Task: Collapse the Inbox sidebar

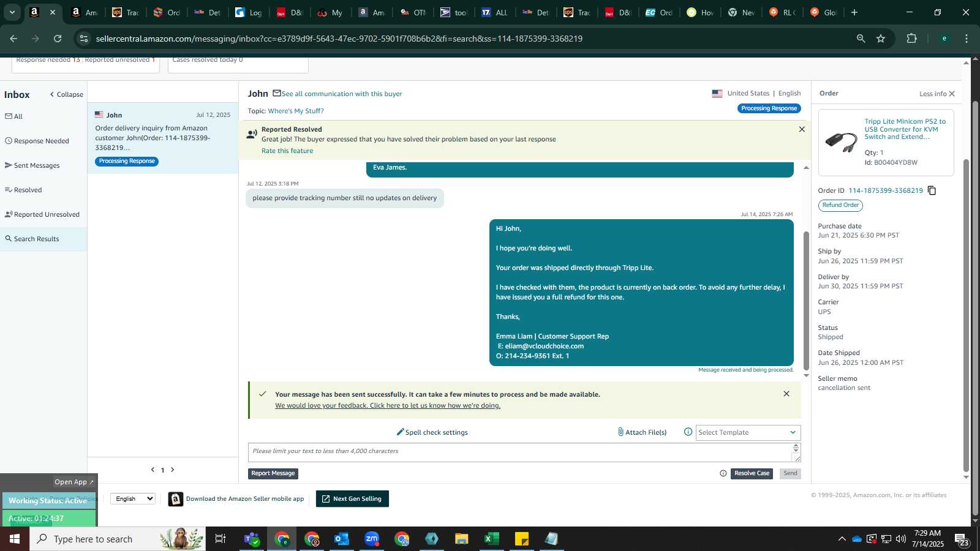Action: [x=66, y=94]
